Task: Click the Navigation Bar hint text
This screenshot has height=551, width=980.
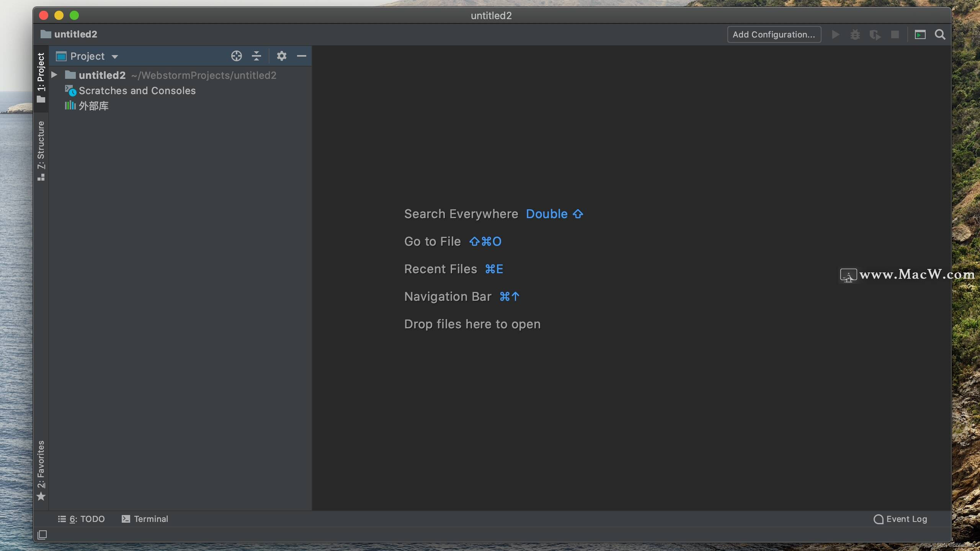Action: click(x=448, y=297)
